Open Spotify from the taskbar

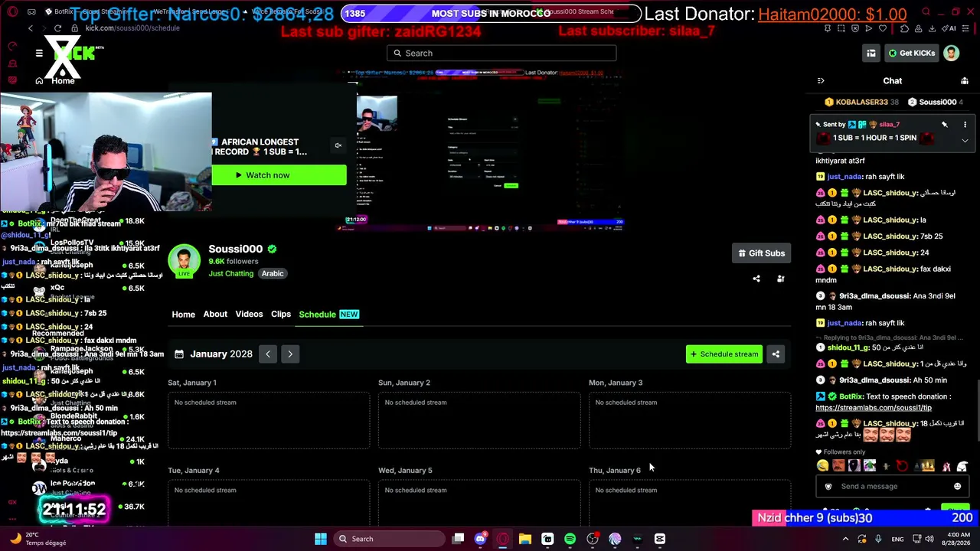pos(570,539)
